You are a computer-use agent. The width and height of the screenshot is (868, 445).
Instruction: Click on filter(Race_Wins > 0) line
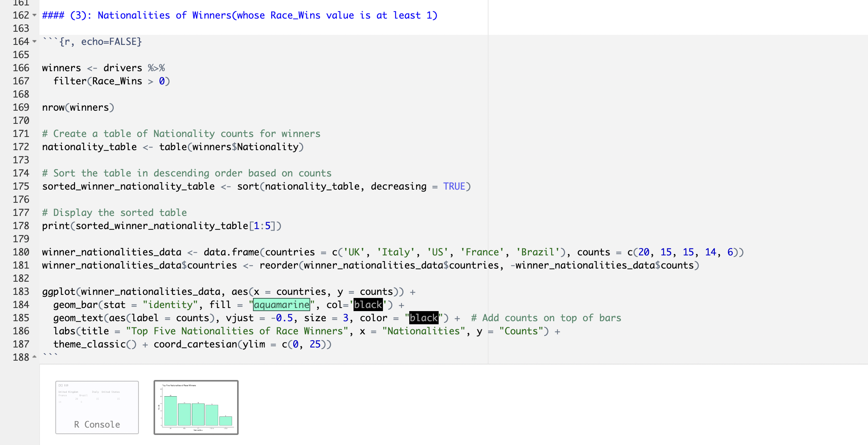coord(111,81)
